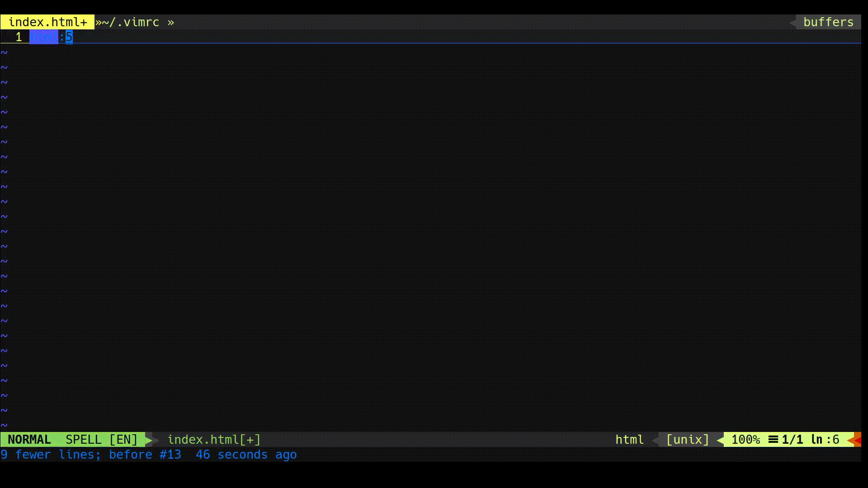
Task: Click the '46 seconds ago' message text
Action: tap(246, 455)
